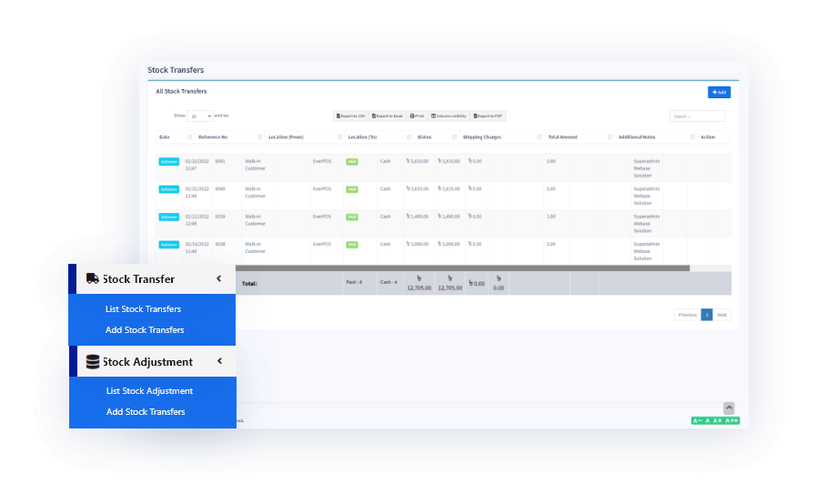Open Actions dropdown for reference 0041
This screenshot has width=817, height=504.
169,162
